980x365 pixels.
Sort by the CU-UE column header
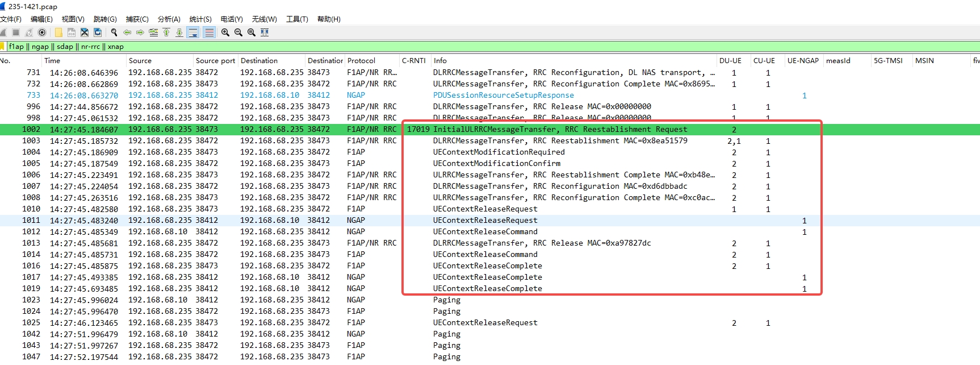coord(767,61)
